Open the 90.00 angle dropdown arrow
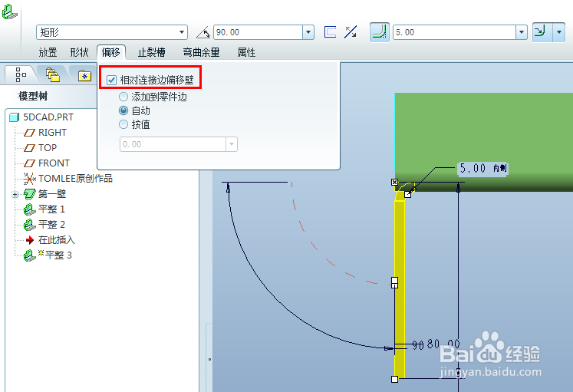The image size is (573, 392). (x=308, y=32)
